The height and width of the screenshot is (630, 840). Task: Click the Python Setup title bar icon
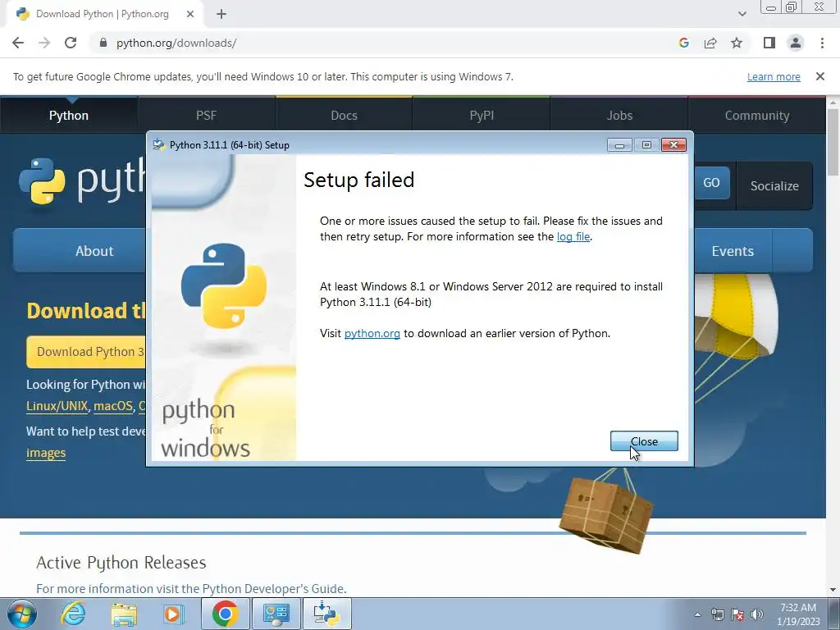click(x=158, y=144)
